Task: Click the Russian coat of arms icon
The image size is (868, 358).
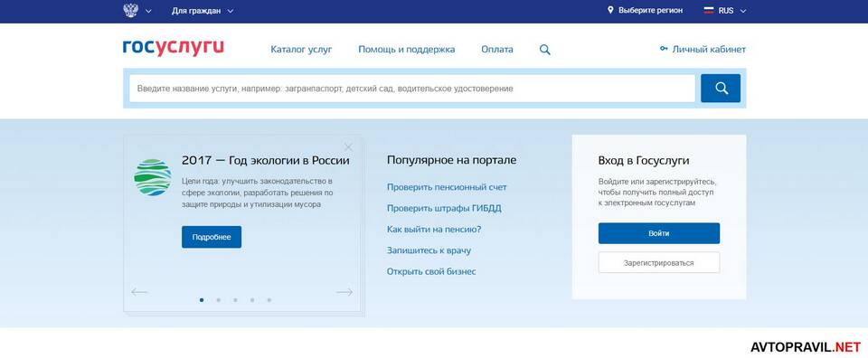Action: (x=130, y=11)
